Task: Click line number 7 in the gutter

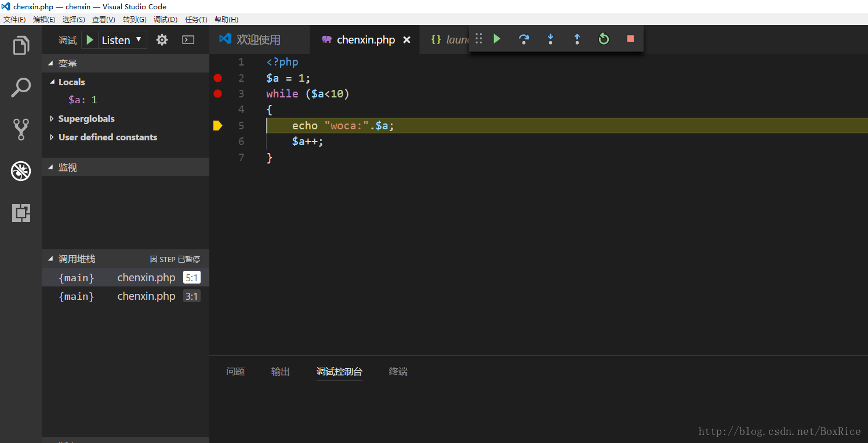Action: coord(242,158)
